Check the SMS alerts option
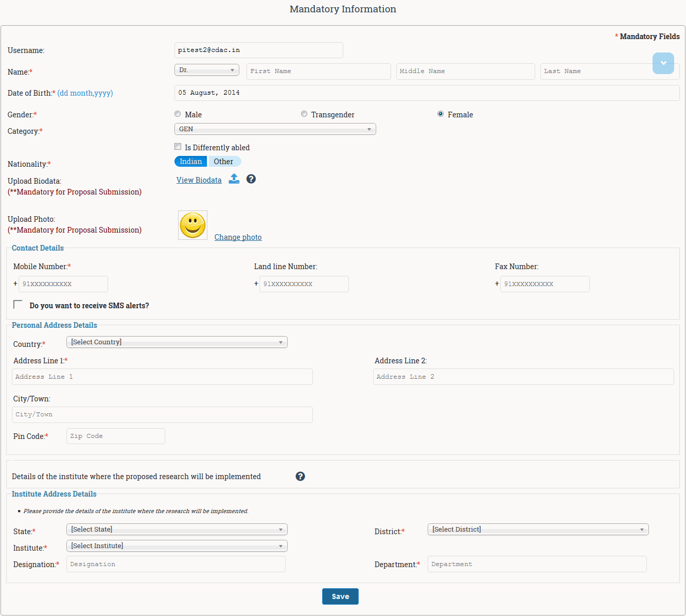The image size is (686, 616). click(x=17, y=304)
